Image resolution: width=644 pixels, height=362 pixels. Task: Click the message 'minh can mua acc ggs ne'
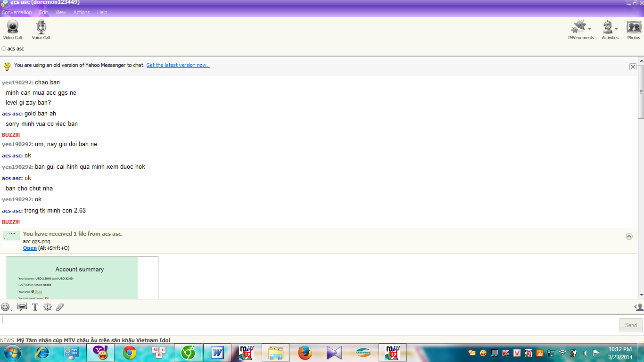pos(41,93)
